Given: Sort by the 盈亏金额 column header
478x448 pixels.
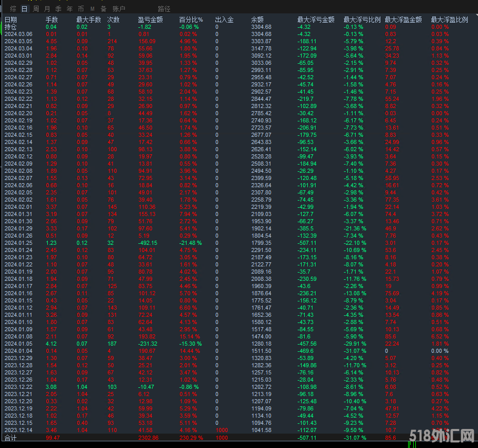Looking at the screenshot, I should [150, 20].
